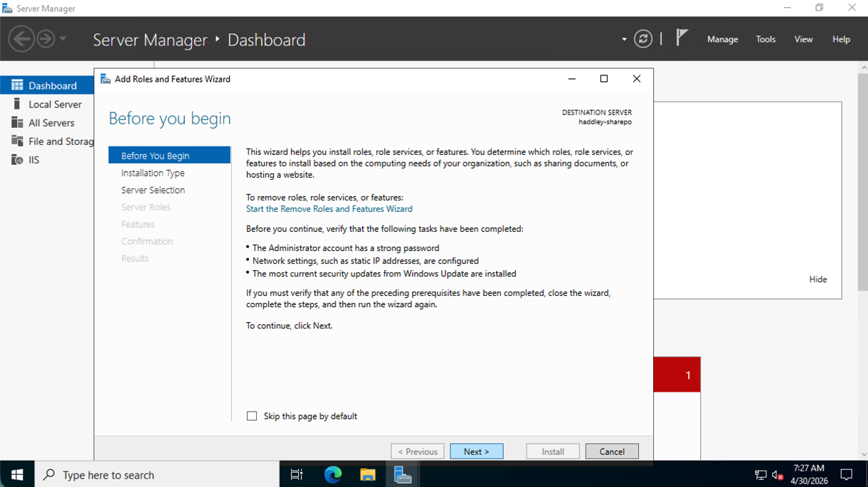The height and width of the screenshot is (487, 868).
Task: Open the Windows Start menu
Action: 17,474
